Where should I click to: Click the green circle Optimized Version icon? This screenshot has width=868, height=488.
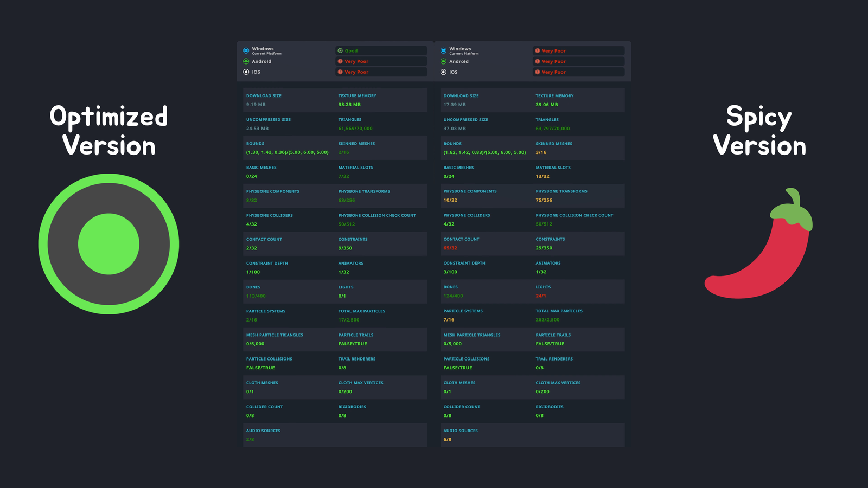pos(108,244)
